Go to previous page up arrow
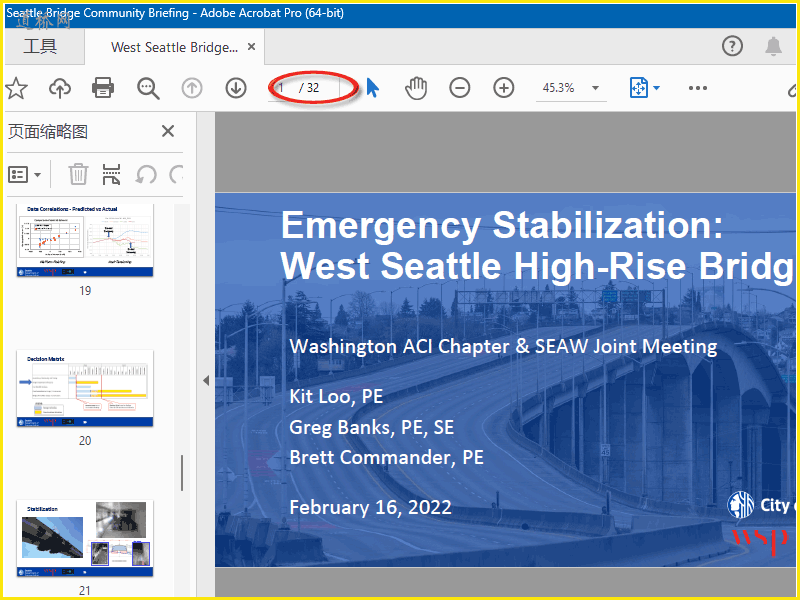Image resolution: width=800 pixels, height=600 pixels. pos(192,88)
